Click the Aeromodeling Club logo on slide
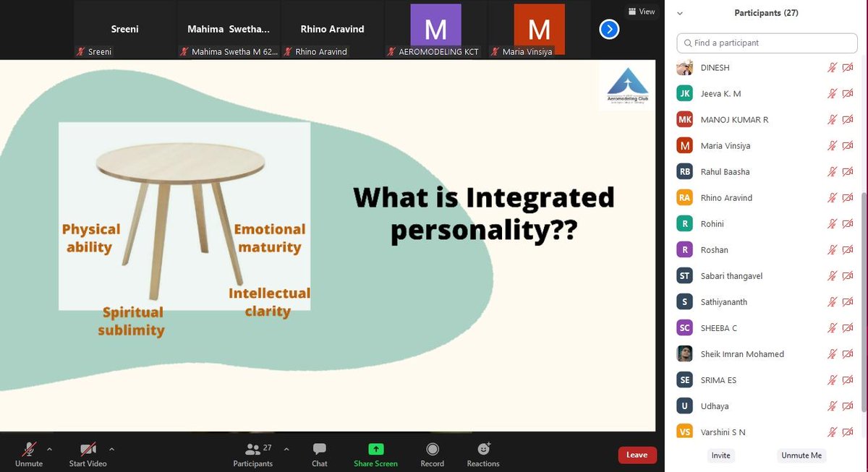Viewport: 868px width, 472px height. click(626, 85)
